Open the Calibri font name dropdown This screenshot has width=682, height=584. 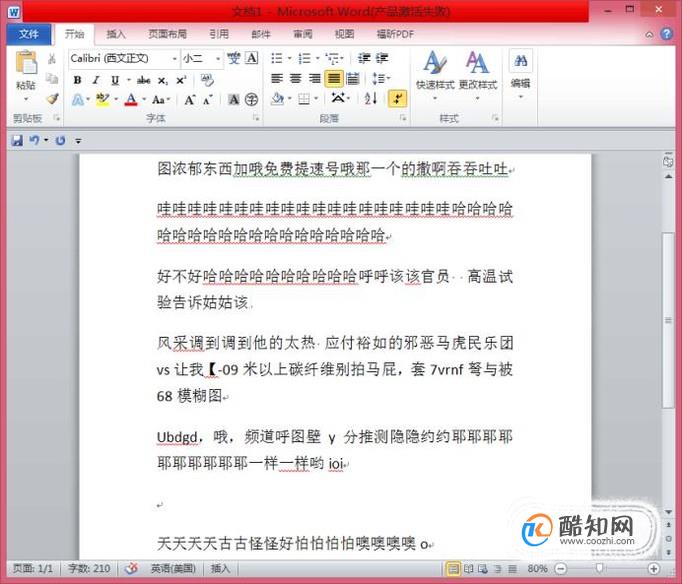point(174,59)
